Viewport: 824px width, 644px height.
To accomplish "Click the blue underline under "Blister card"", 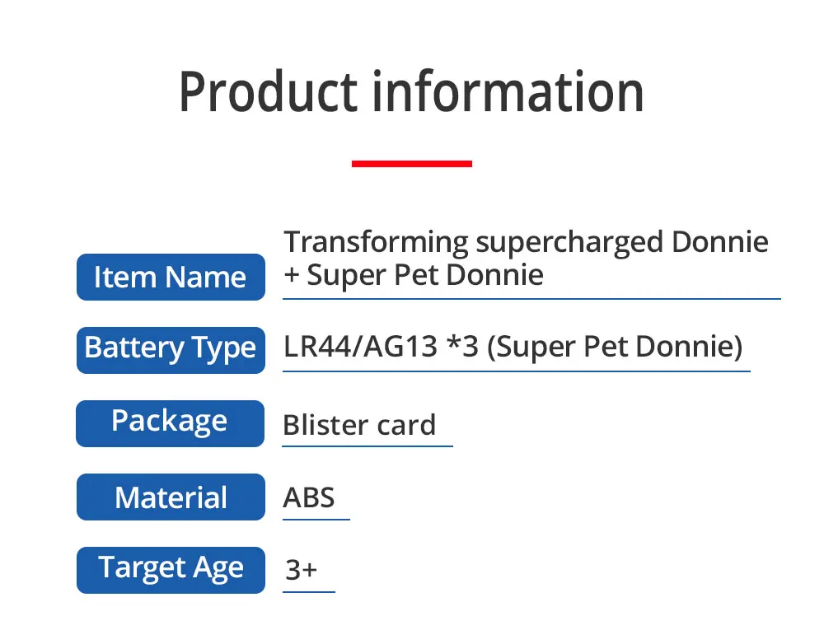I will (368, 446).
